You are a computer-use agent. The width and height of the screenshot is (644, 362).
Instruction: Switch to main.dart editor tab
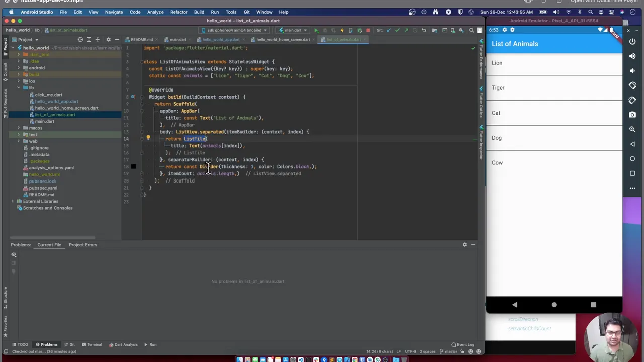(177, 39)
